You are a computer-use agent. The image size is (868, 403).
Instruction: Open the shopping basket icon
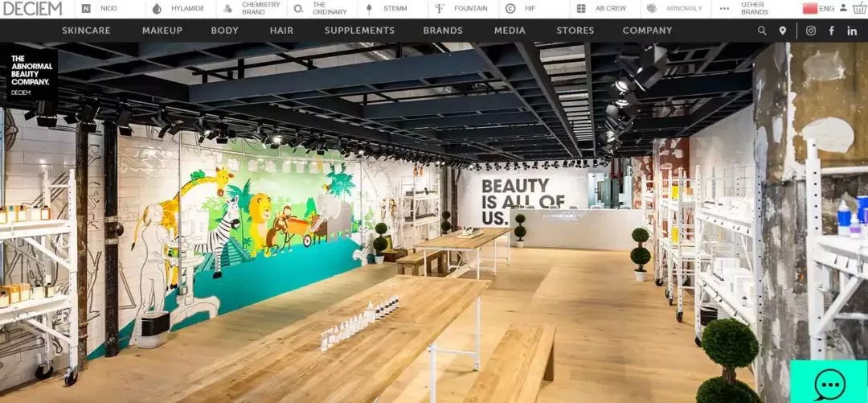click(858, 8)
